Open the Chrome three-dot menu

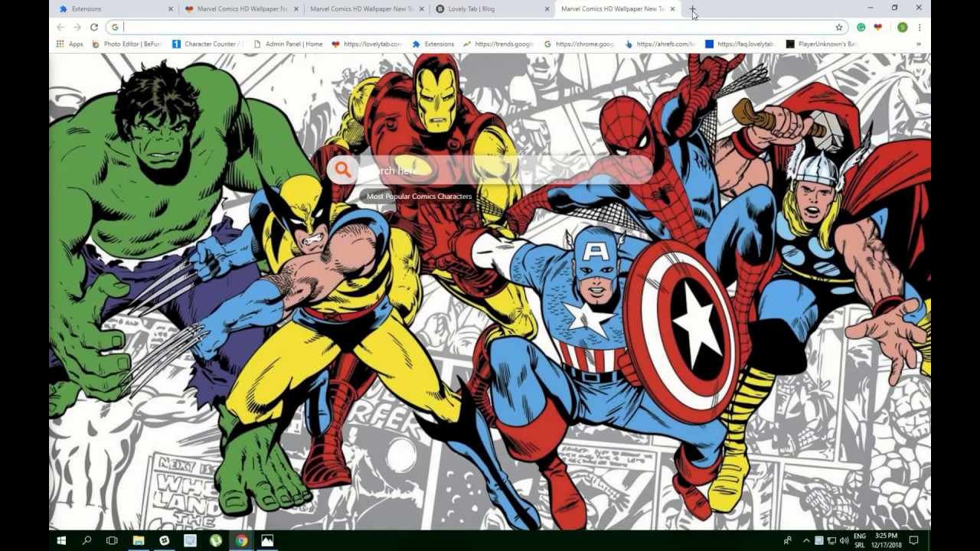(x=919, y=27)
